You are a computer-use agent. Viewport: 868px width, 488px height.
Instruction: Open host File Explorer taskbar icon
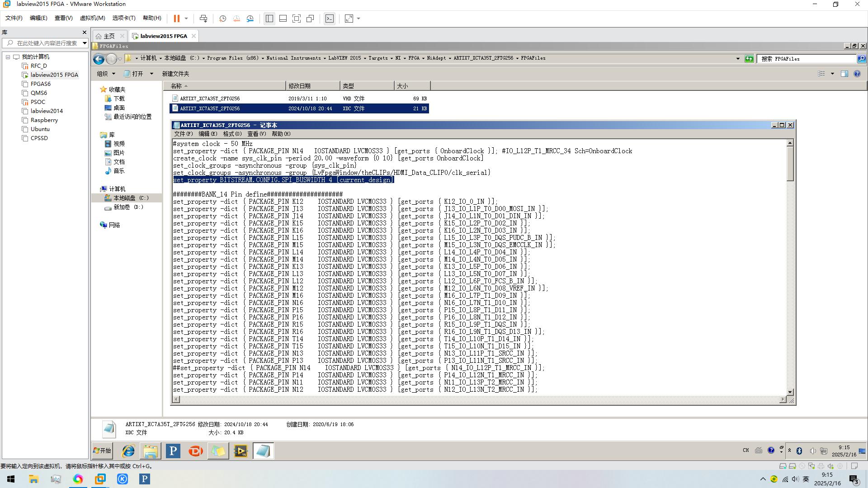[x=33, y=479]
